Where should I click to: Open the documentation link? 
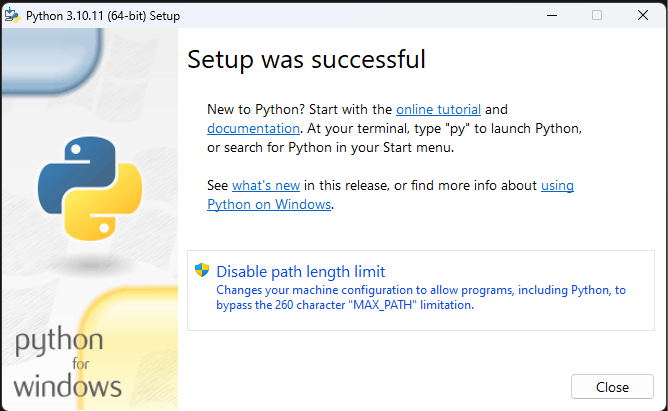(x=253, y=128)
